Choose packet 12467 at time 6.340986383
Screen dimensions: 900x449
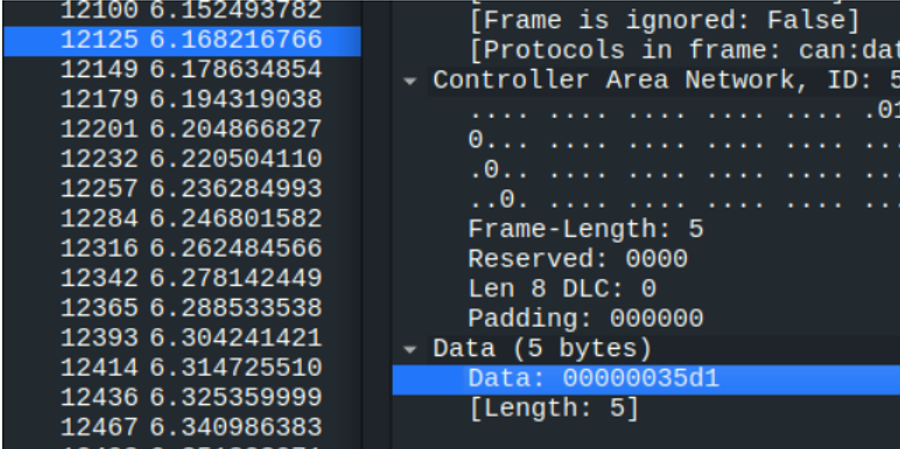190,427
